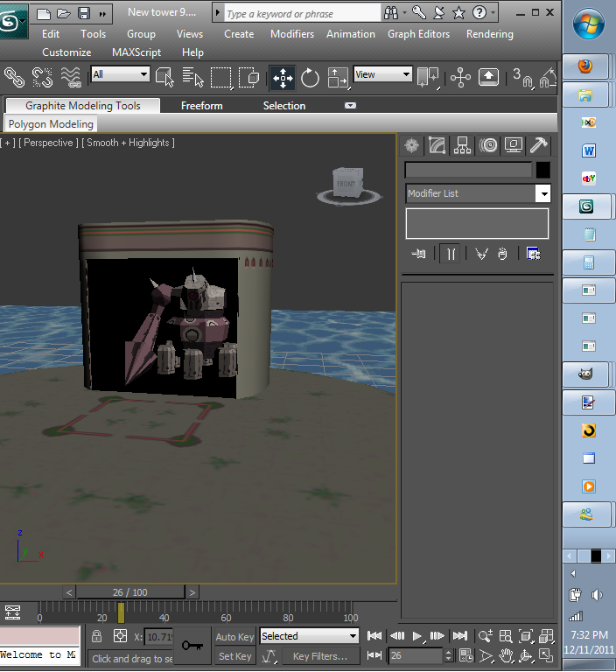Open Configure Modifier Sets
This screenshot has height=672, width=616.
coord(533,254)
